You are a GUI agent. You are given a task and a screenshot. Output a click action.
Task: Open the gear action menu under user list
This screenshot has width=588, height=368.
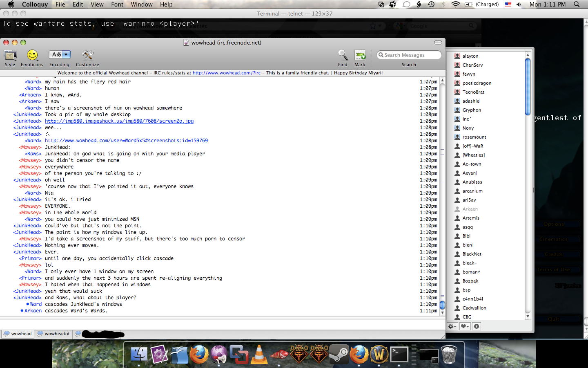pos(452,326)
